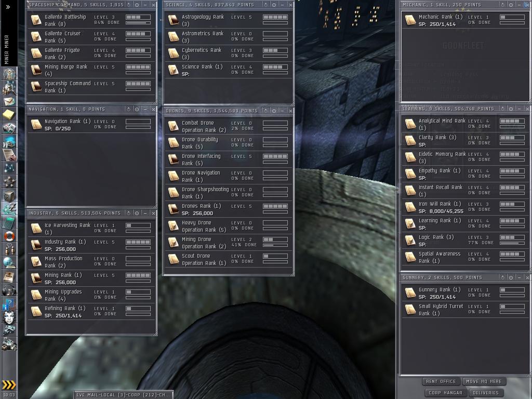This screenshot has height=399, width=532.
Task: Select the Eidetic Memory Rank (3) row
Action: [465, 157]
